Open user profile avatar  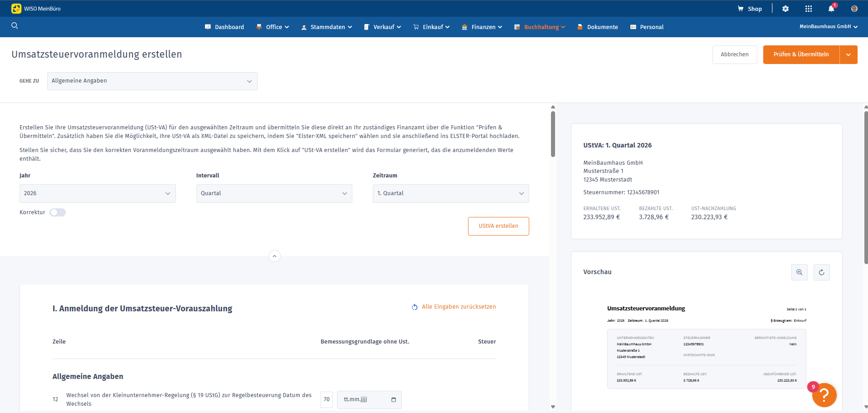tap(854, 9)
